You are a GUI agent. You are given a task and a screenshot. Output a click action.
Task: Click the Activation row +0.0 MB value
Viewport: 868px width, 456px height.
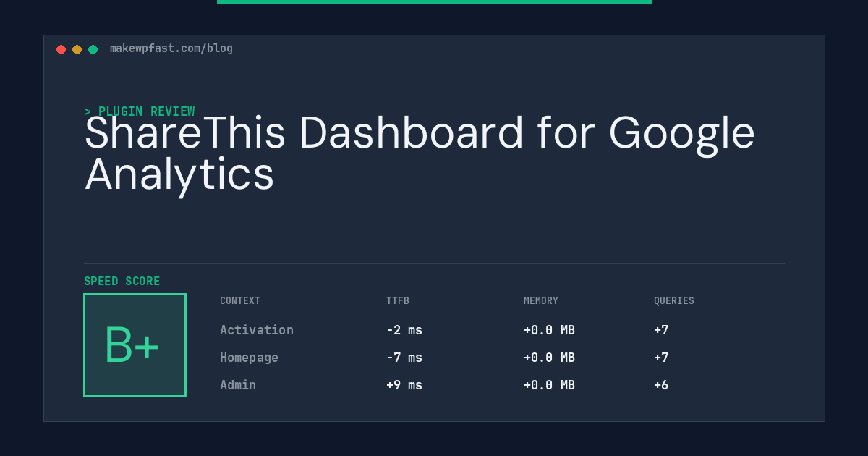point(549,330)
